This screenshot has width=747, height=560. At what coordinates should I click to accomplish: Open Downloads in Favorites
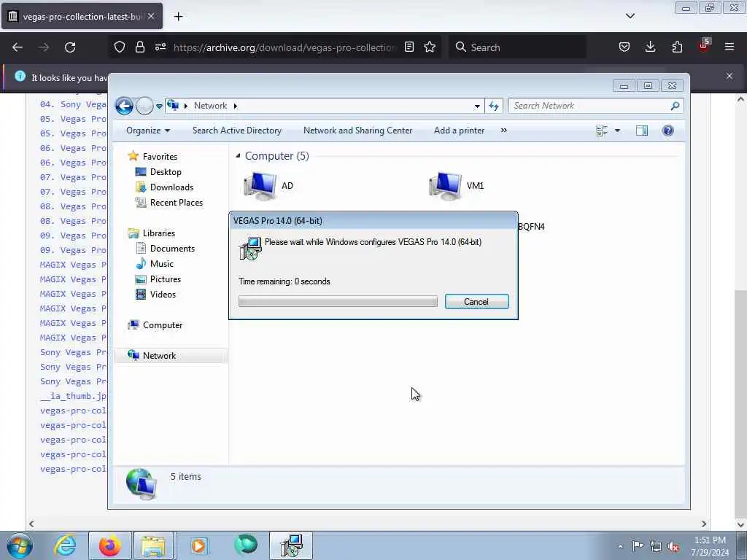[165, 187]
